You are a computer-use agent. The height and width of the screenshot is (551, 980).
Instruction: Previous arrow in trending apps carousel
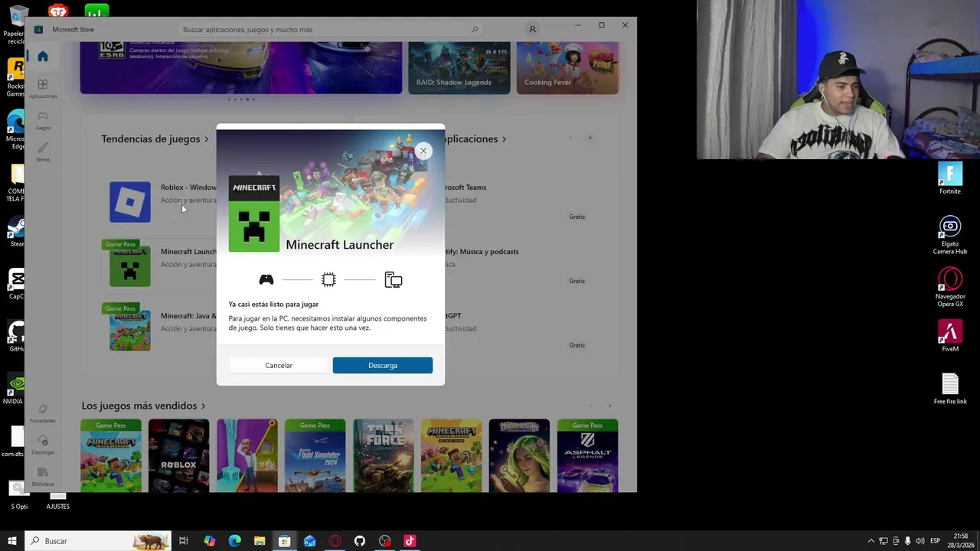tap(570, 139)
